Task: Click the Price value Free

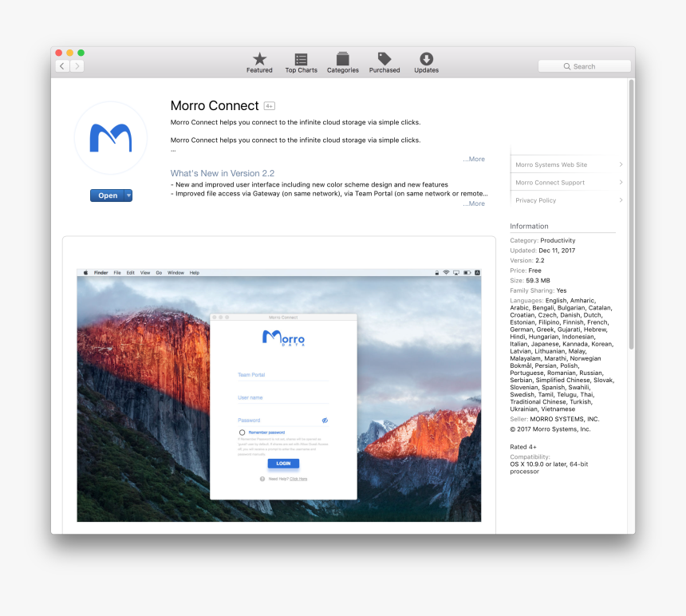Action: click(x=535, y=270)
